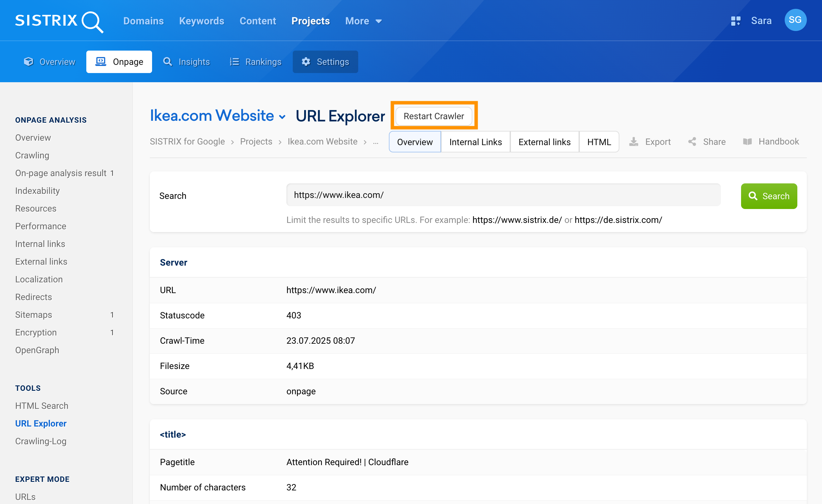Viewport: 822px width, 504px height.
Task: Open HTML Search tool in sidebar
Action: coord(41,406)
